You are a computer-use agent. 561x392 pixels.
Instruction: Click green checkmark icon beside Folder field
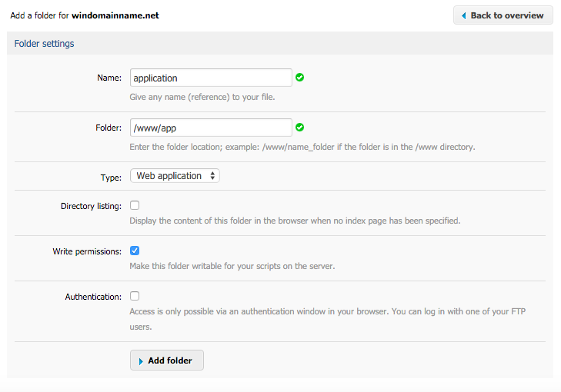click(300, 128)
